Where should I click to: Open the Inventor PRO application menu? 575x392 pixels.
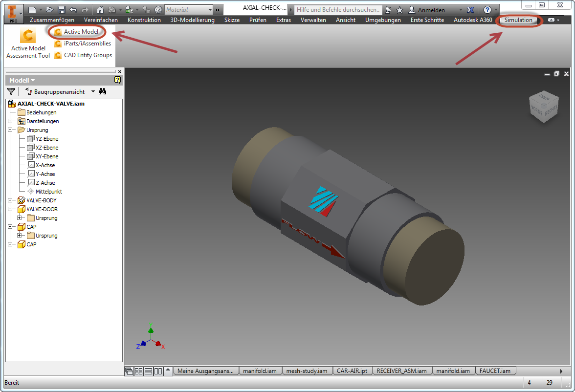[14, 13]
